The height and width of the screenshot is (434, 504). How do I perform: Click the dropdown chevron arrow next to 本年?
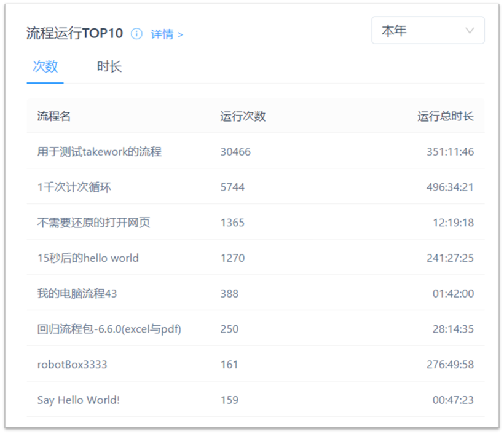pos(470,31)
